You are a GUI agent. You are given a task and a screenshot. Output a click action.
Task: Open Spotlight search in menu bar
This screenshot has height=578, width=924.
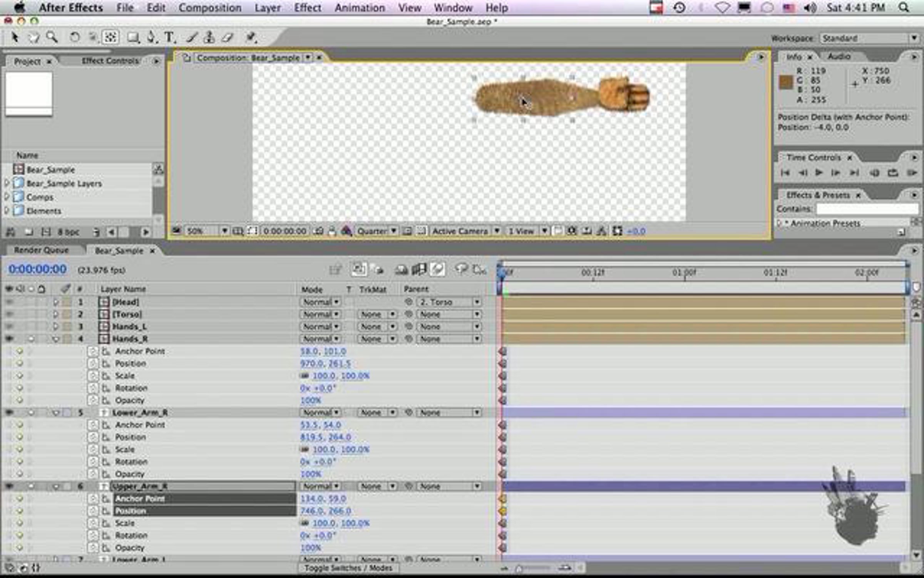[x=903, y=8]
